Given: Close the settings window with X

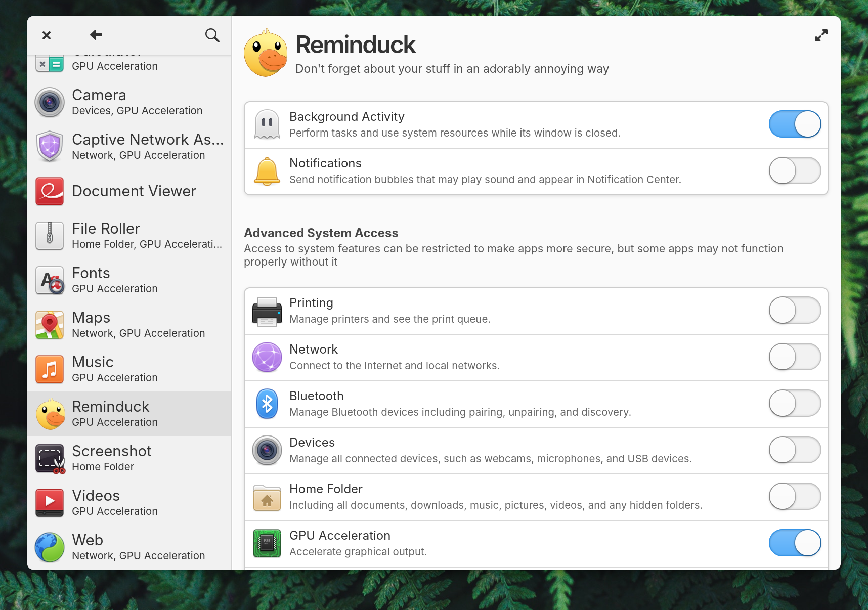Looking at the screenshot, I should click(x=47, y=35).
